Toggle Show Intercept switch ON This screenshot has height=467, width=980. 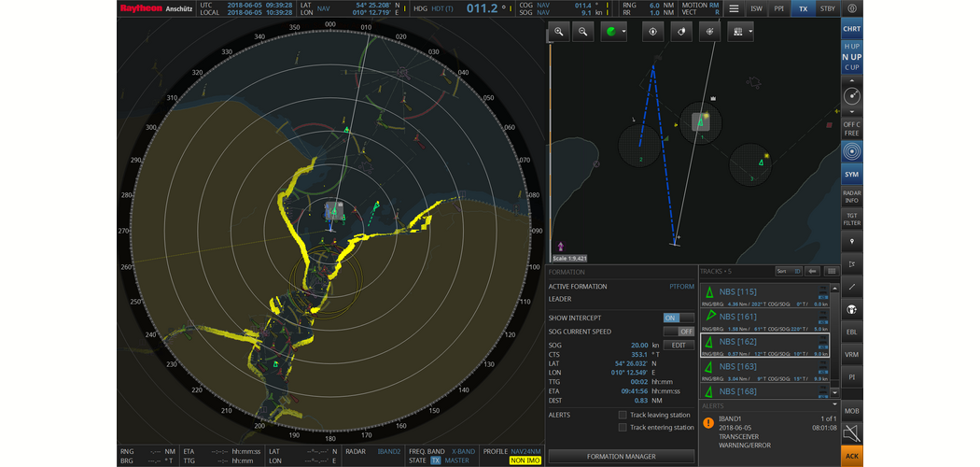679,318
